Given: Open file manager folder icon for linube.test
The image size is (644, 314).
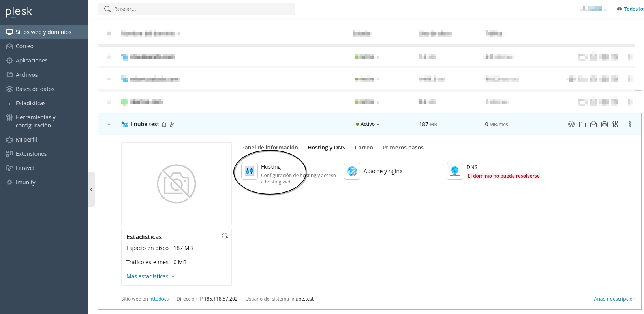Looking at the screenshot, I should pos(582,124).
